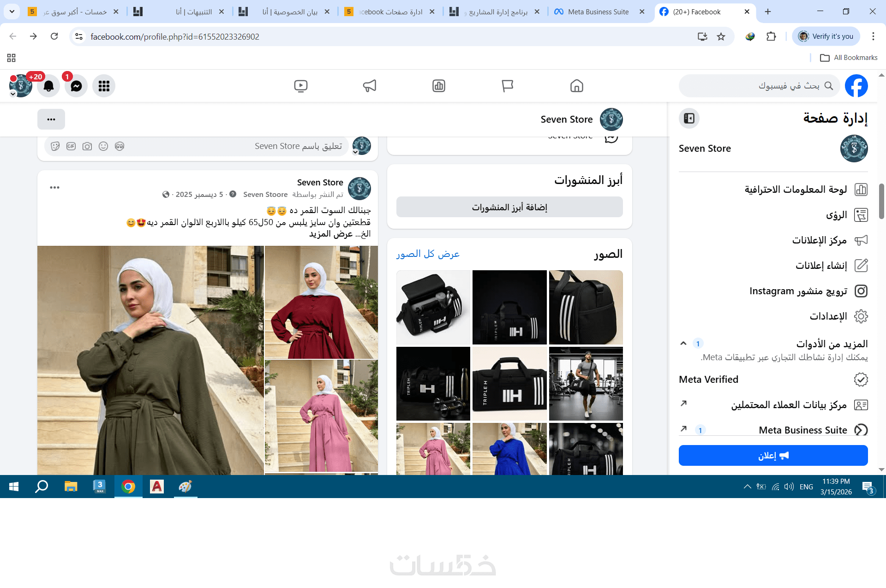Image resolution: width=886 pixels, height=588 pixels.
Task: Open the Watch video icon
Action: point(300,86)
